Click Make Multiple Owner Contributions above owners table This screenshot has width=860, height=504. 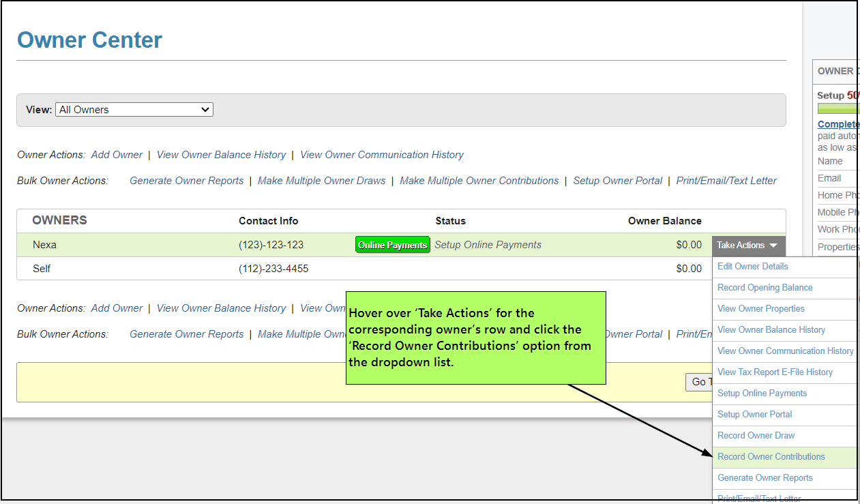pos(479,181)
